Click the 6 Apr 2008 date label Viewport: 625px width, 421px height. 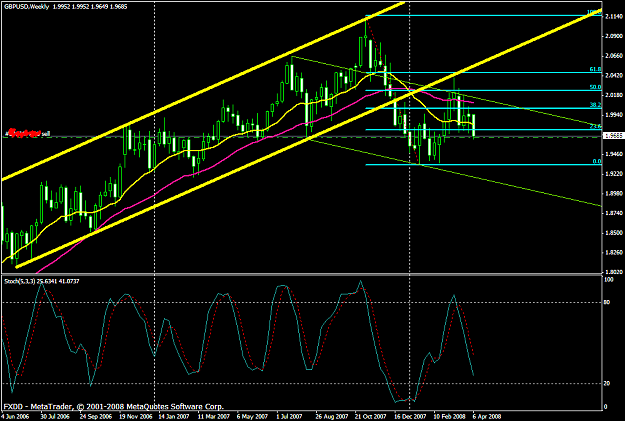click(x=487, y=417)
